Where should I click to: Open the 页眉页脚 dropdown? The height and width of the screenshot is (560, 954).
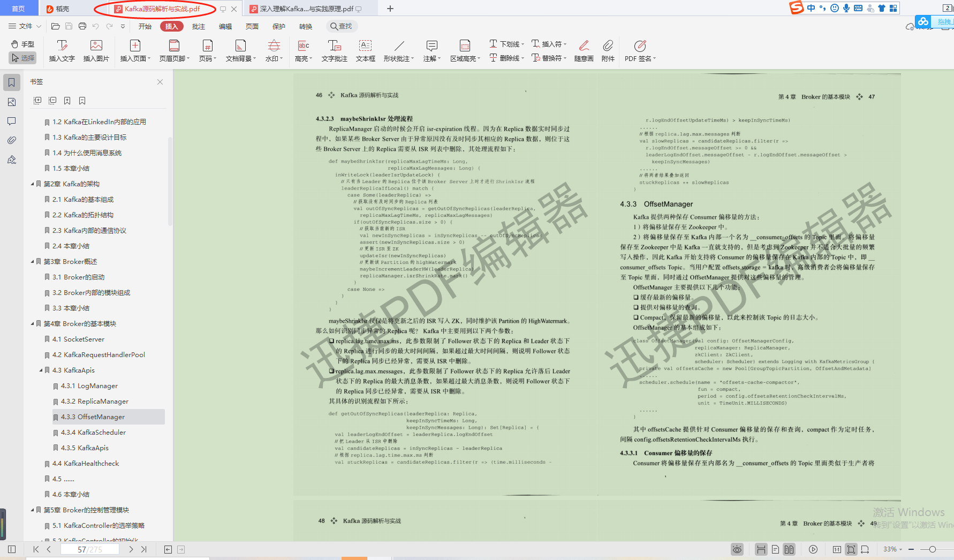pyautogui.click(x=175, y=51)
